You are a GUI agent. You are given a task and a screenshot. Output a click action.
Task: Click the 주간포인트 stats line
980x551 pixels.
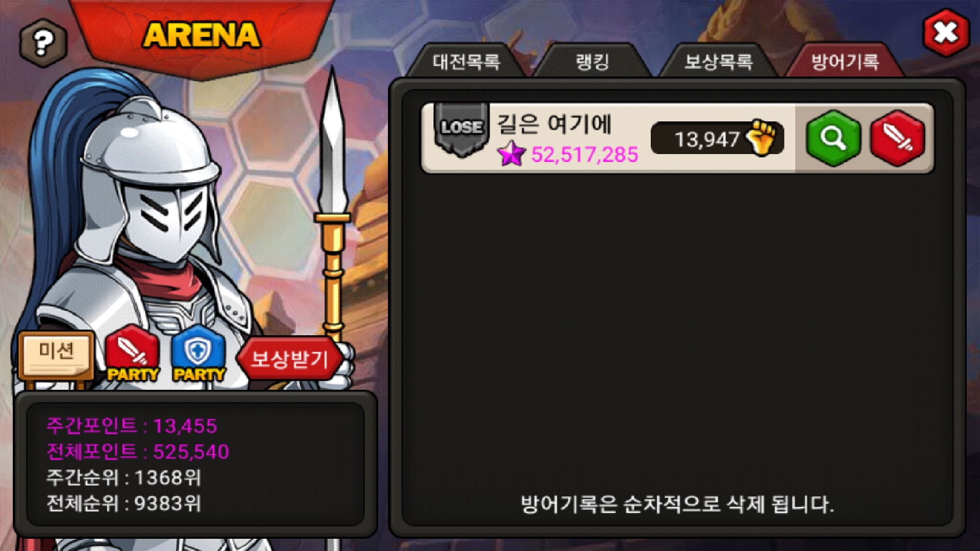[x=132, y=426]
